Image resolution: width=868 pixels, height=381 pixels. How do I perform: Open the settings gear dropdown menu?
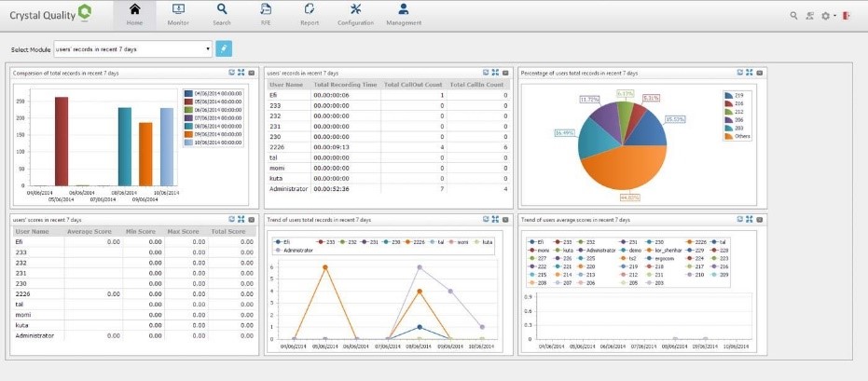point(828,16)
